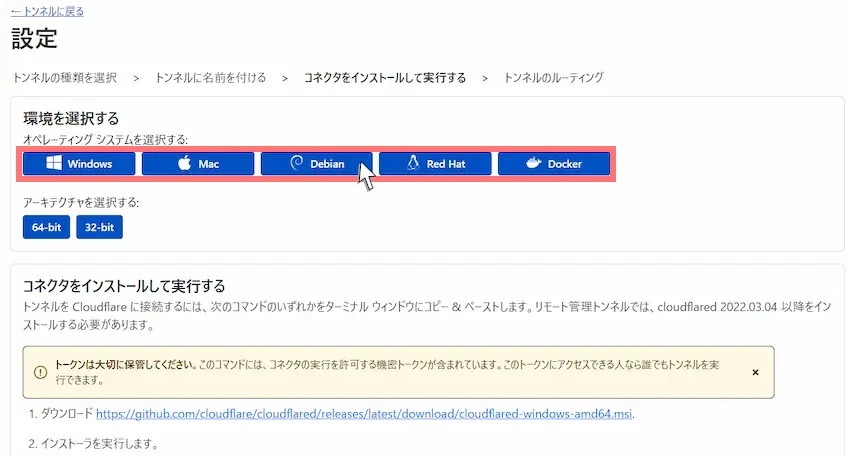Click the 設定 page heading
The width and height of the screenshot is (850, 456).
click(34, 39)
